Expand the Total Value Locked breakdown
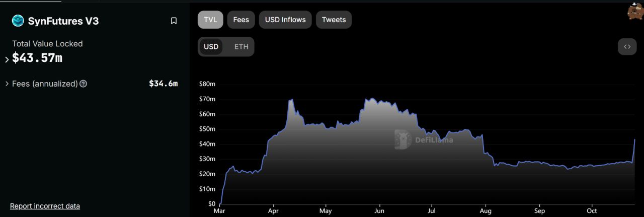Viewport: 644px width, 217px height. (x=7, y=59)
